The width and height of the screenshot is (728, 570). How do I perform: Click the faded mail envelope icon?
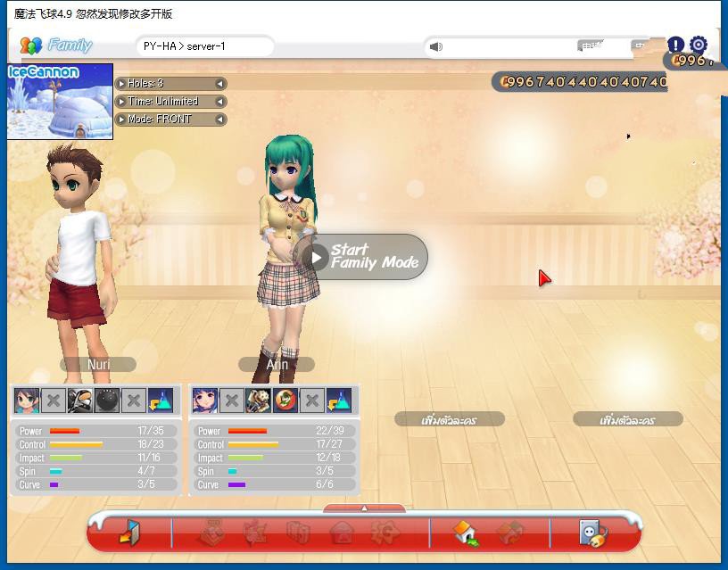(343, 533)
